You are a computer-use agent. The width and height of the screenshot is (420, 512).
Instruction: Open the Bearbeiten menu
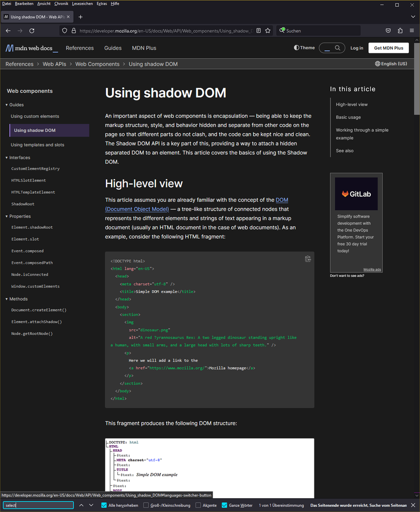pos(24,4)
